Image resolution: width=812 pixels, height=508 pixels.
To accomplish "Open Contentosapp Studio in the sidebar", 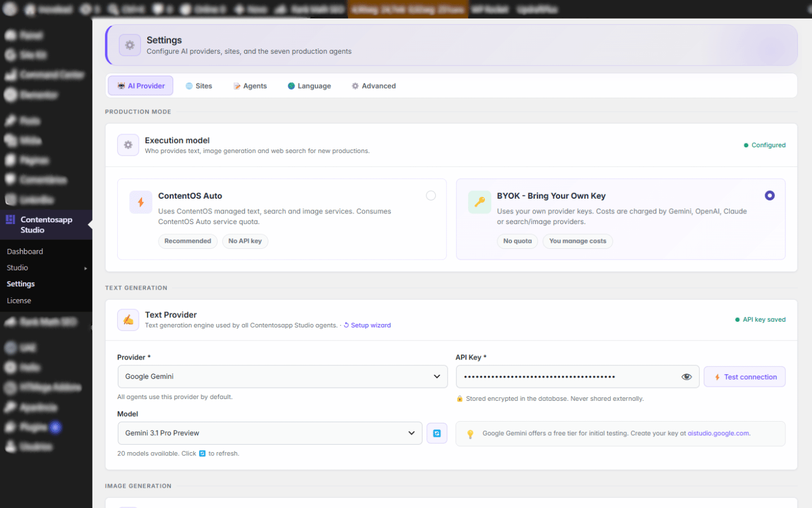I will [46, 225].
